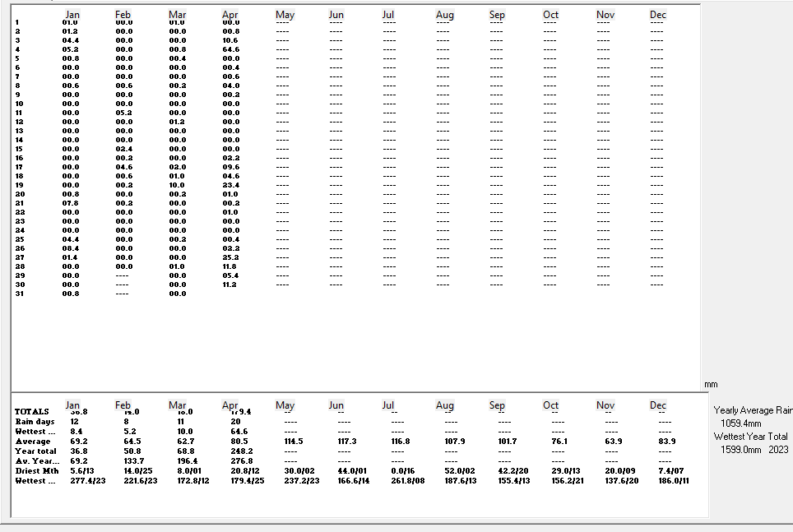Click the Average row label
Viewport: 793px width, 532px height.
[33, 442]
